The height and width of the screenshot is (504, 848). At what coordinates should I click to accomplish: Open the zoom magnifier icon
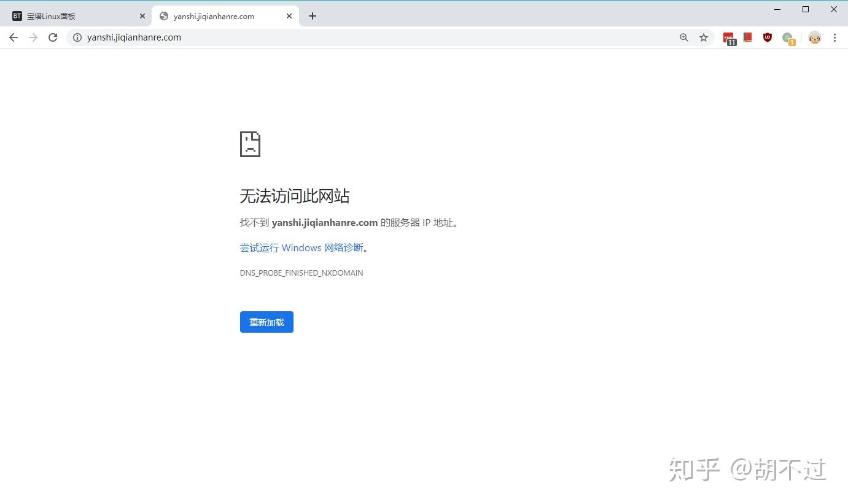click(x=684, y=37)
